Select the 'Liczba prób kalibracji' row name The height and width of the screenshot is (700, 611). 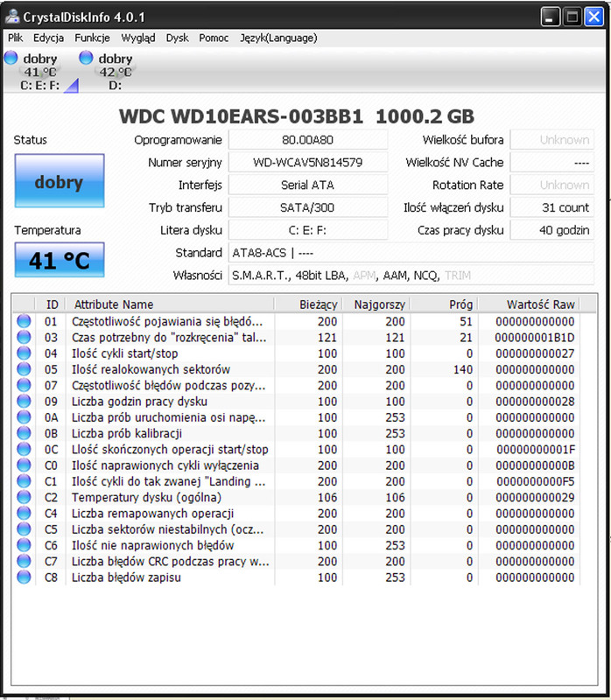[x=127, y=433]
